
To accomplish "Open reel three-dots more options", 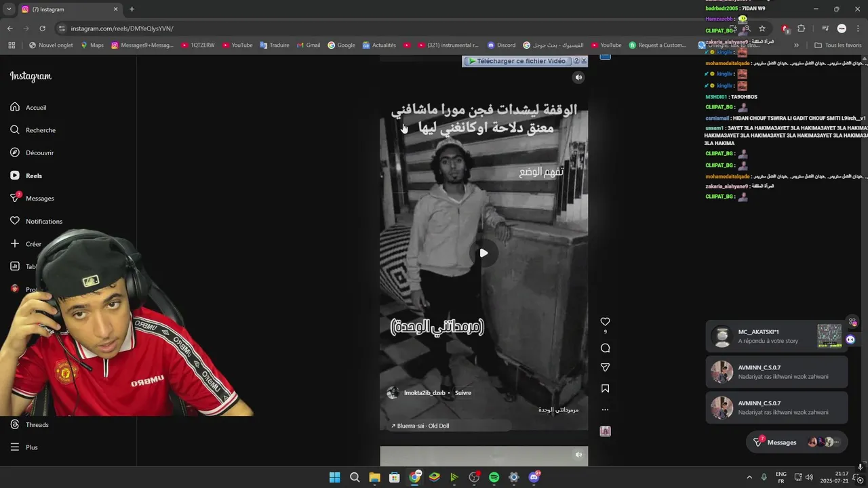I will (x=606, y=409).
